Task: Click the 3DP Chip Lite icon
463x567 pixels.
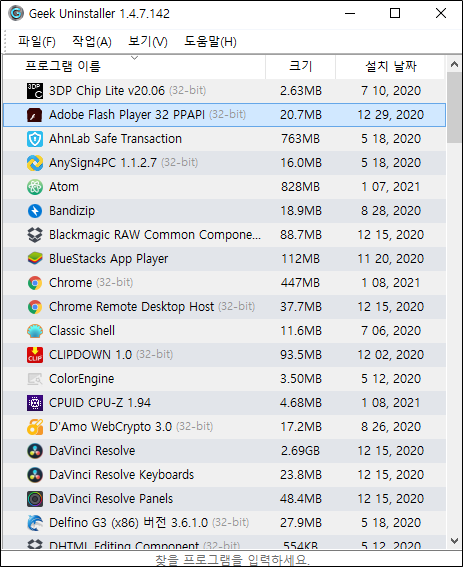Action: (x=35, y=91)
